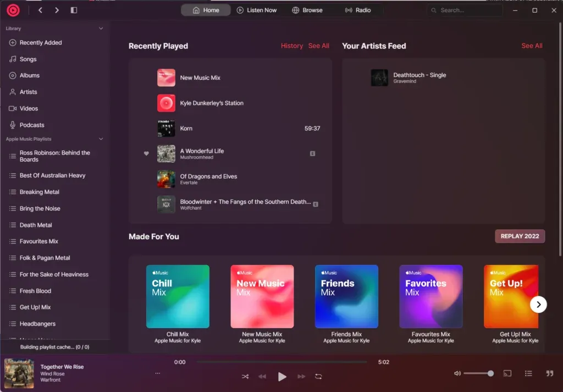563x392 pixels.
Task: Click See All for Your Artists Feed
Action: [x=532, y=46]
